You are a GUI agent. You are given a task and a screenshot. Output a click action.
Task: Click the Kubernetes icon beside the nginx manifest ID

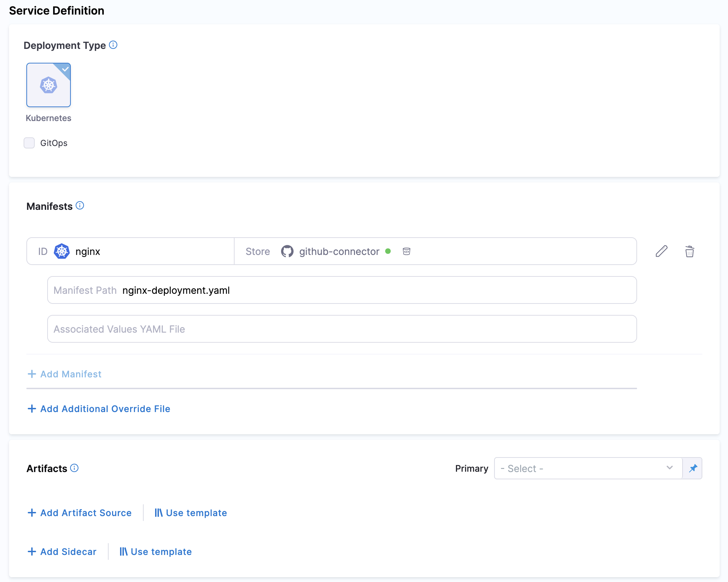click(62, 251)
